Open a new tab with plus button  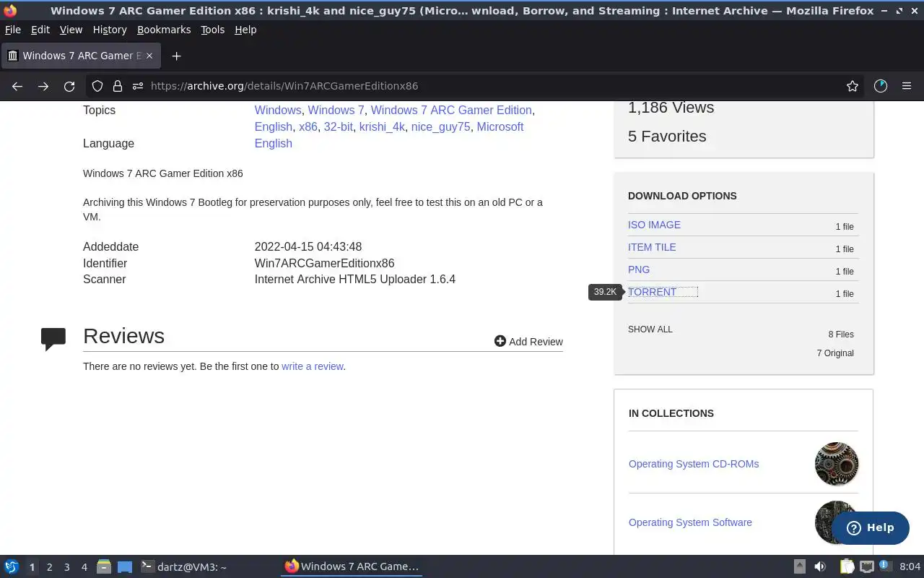[x=176, y=56]
